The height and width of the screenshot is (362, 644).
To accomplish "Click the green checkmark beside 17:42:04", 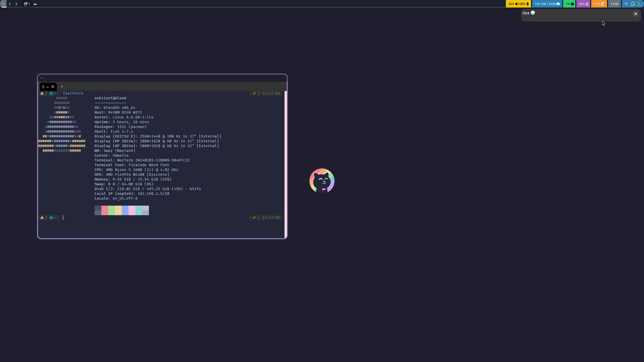I will pos(255,217).
